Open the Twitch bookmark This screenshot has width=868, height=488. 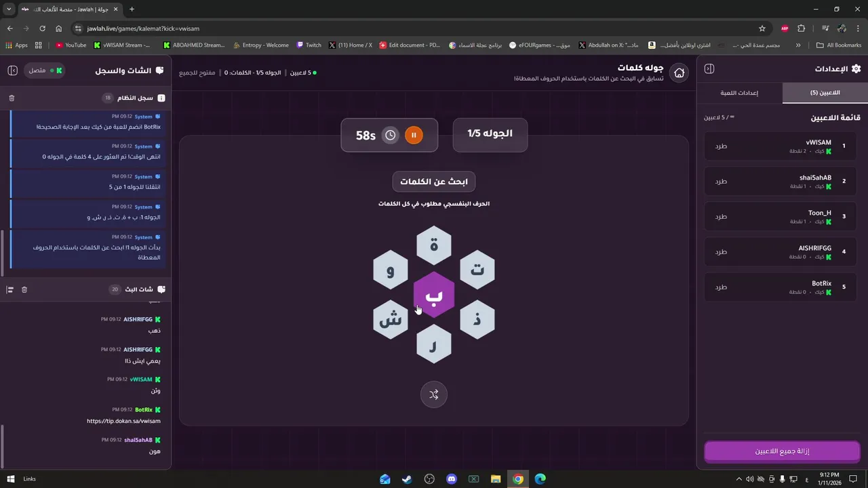click(309, 45)
